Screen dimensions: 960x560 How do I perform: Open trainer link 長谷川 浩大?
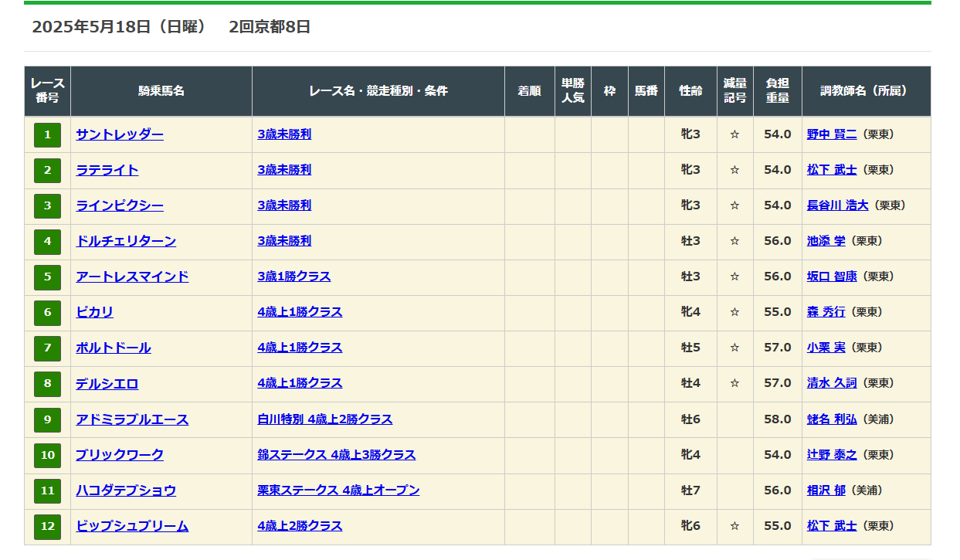[837, 205]
